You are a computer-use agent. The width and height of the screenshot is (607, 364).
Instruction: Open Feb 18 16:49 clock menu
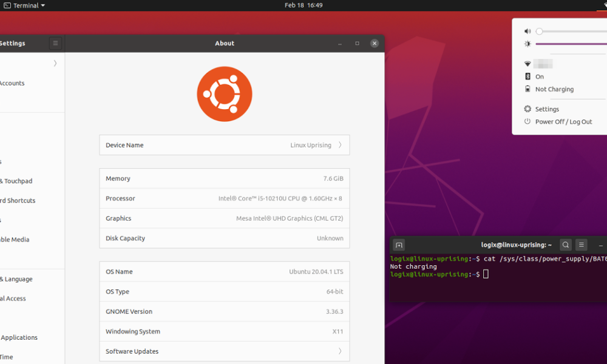pos(303,5)
